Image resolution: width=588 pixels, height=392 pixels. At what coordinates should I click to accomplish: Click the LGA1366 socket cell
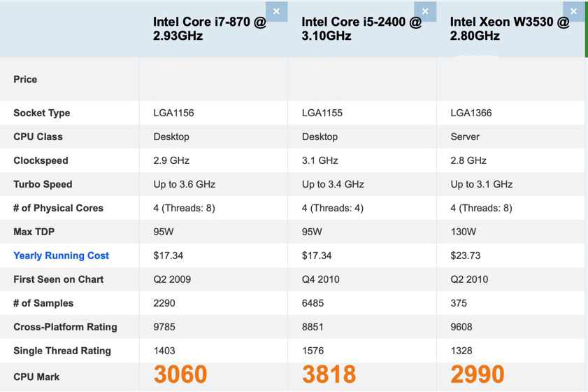tap(471, 113)
